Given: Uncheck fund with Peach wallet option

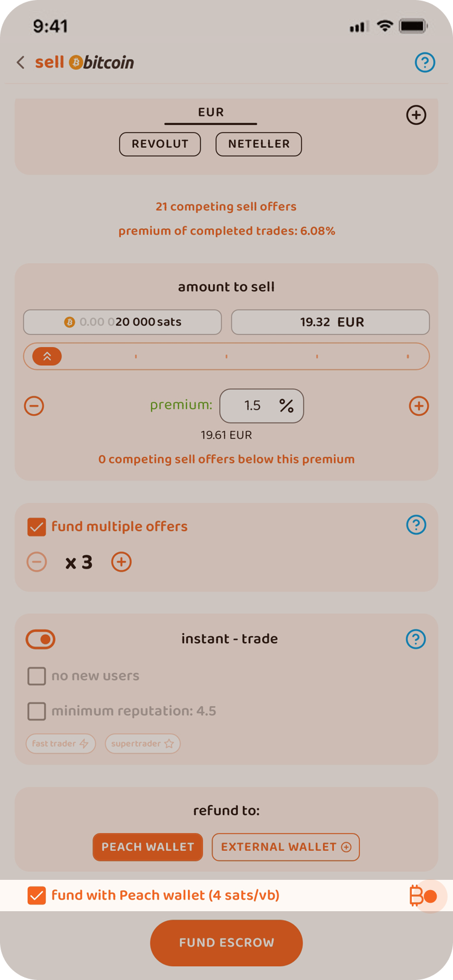Looking at the screenshot, I should click(x=37, y=896).
